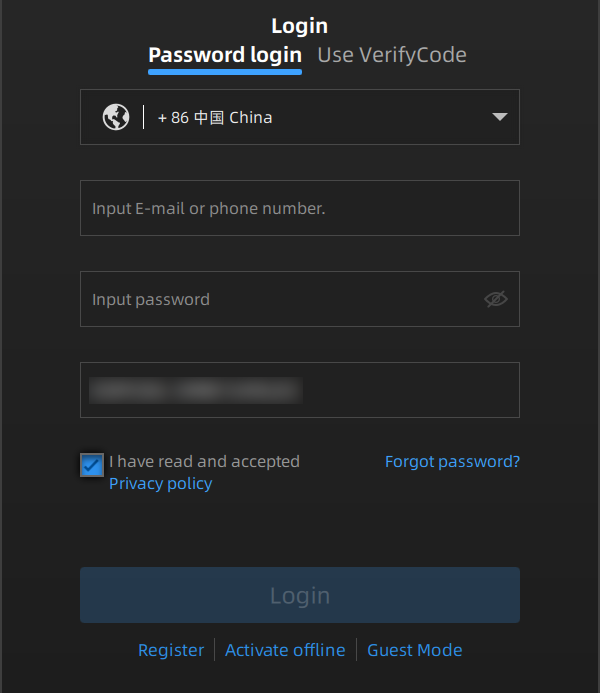
Task: Choose Activate offline
Action: click(285, 650)
